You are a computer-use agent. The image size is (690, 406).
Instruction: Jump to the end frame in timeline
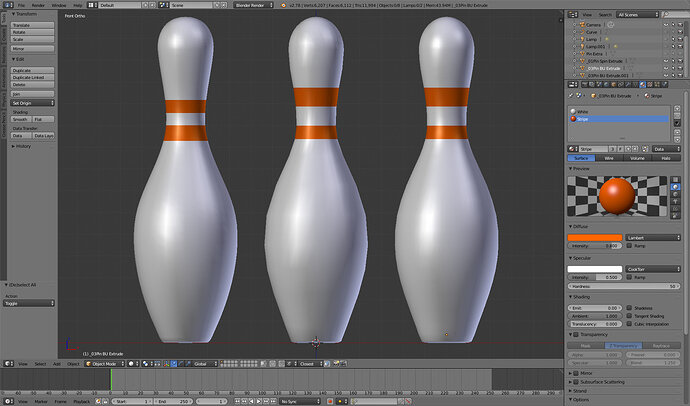273,401
